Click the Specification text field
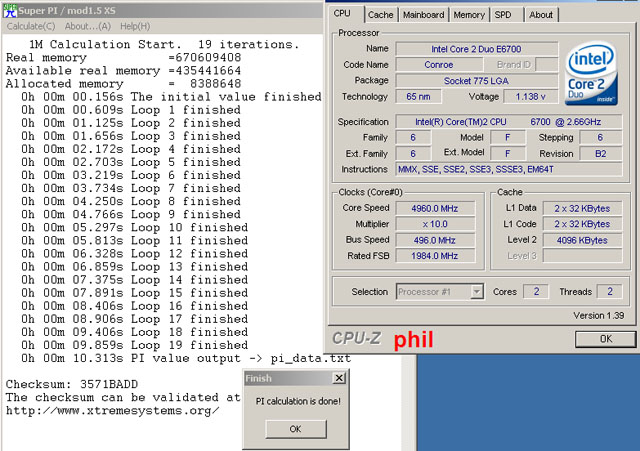 pyautogui.click(x=508, y=121)
